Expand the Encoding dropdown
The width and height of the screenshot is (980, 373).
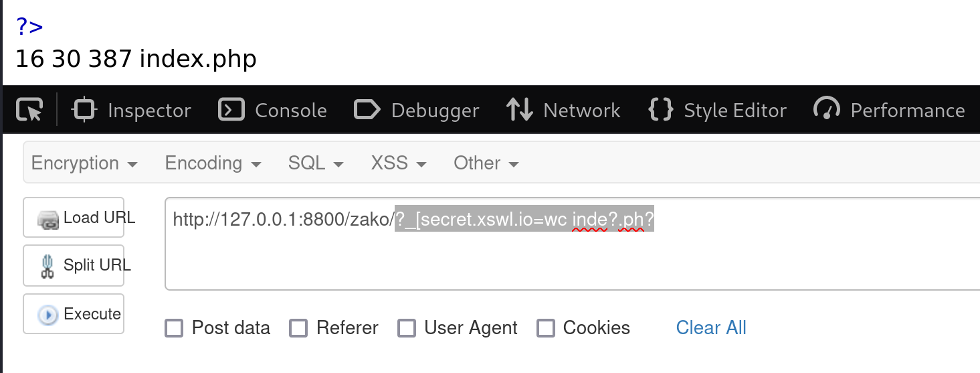click(x=213, y=163)
